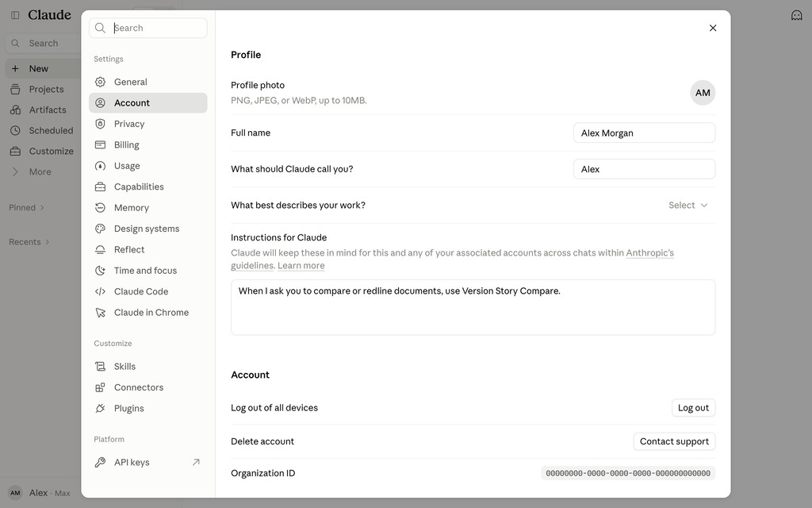
Task: Click the Reflect icon in settings
Action: [100, 250]
